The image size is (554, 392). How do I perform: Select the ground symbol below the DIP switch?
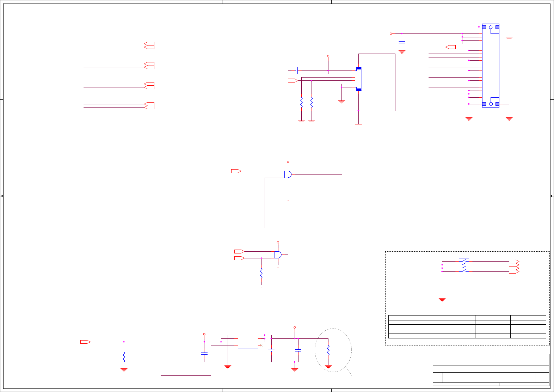tap(442, 300)
